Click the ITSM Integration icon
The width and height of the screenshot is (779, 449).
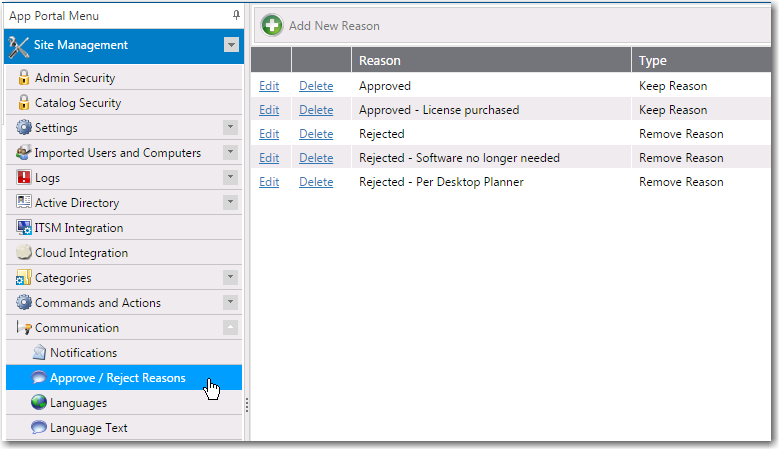[24, 228]
